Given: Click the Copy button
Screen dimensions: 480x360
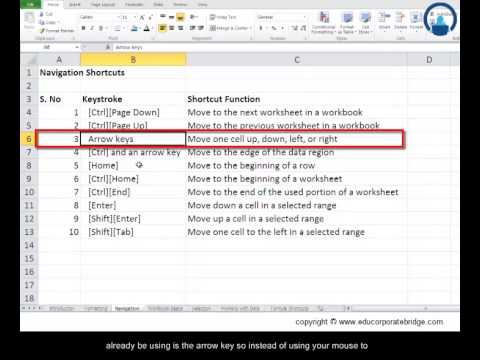Looking at the screenshot, I should [x=48, y=22].
